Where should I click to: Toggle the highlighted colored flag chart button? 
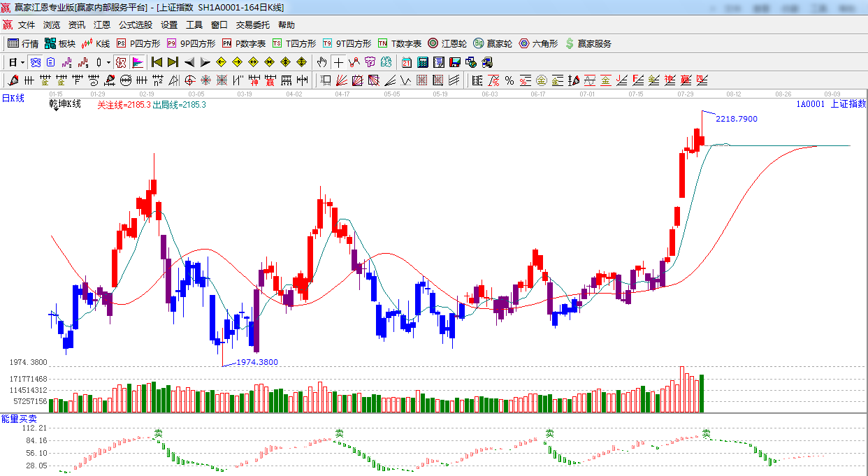coord(137,62)
